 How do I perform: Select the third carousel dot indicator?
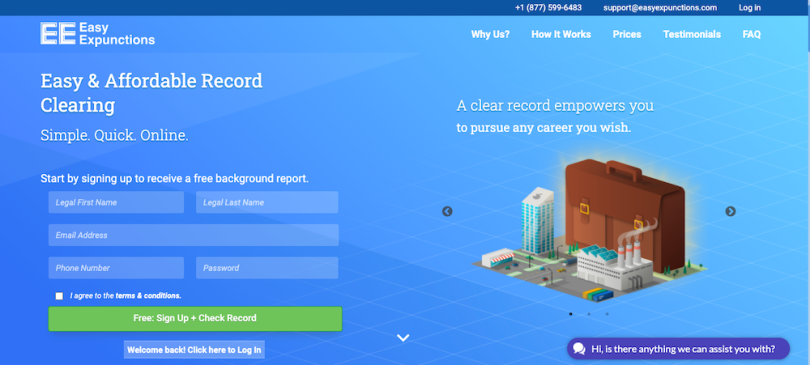pyautogui.click(x=607, y=313)
